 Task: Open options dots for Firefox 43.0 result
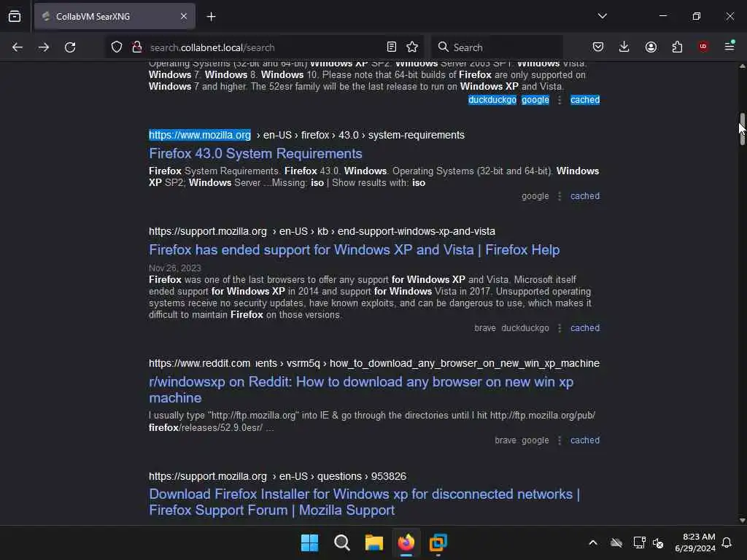tap(560, 196)
